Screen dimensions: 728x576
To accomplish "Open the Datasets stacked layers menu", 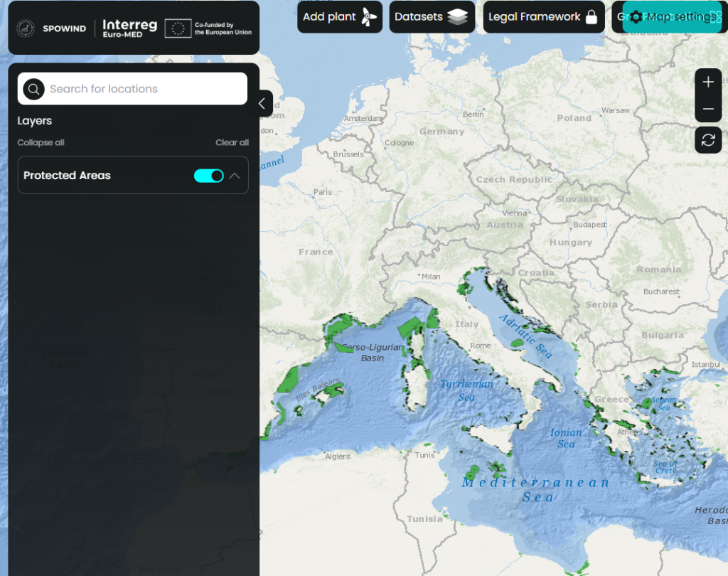I will point(431,17).
